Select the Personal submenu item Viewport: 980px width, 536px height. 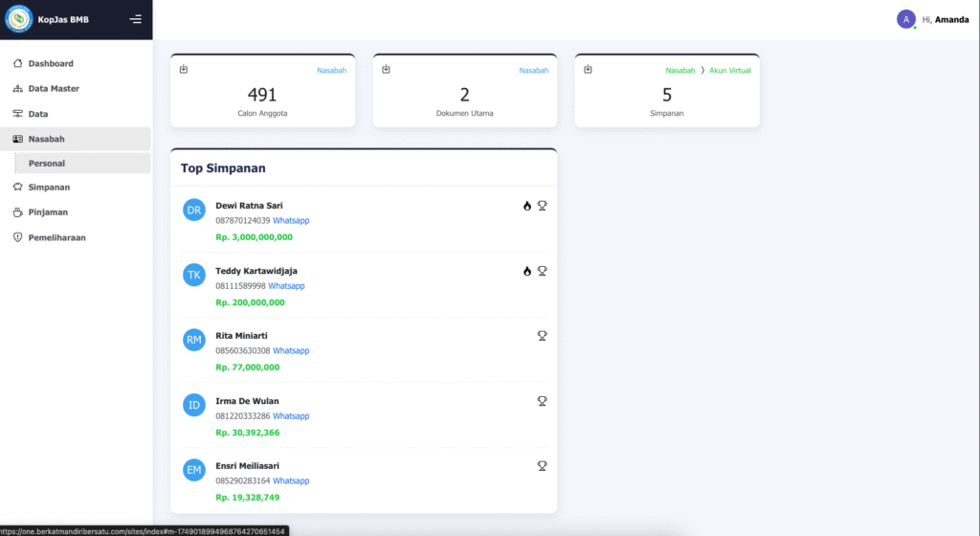point(47,164)
